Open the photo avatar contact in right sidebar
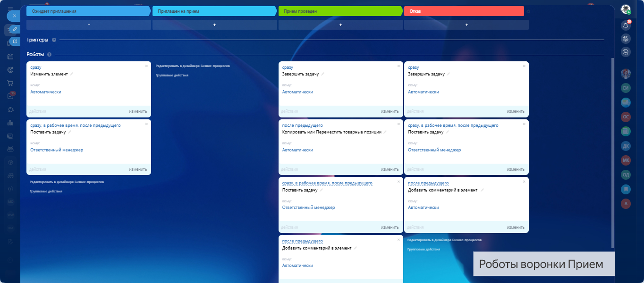Screen dimensions: 644x283 click(x=626, y=74)
